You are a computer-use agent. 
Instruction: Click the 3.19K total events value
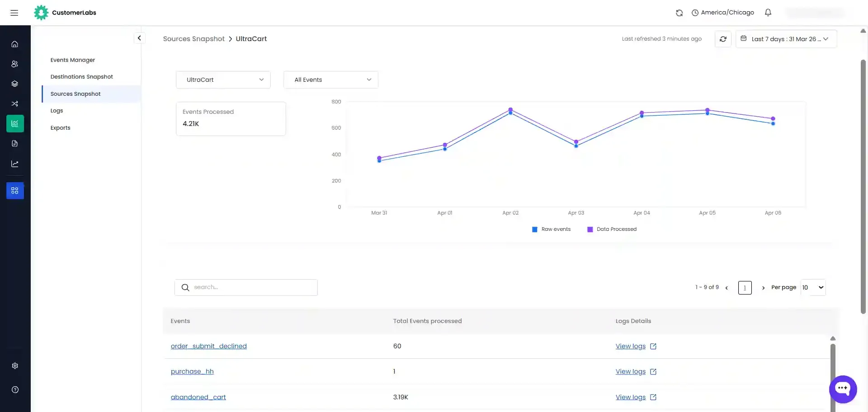[x=401, y=397]
